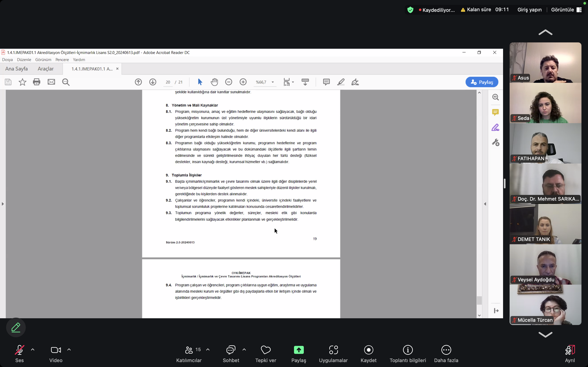Expand audio options arrow beside Ses
The image size is (588, 367).
tap(33, 350)
